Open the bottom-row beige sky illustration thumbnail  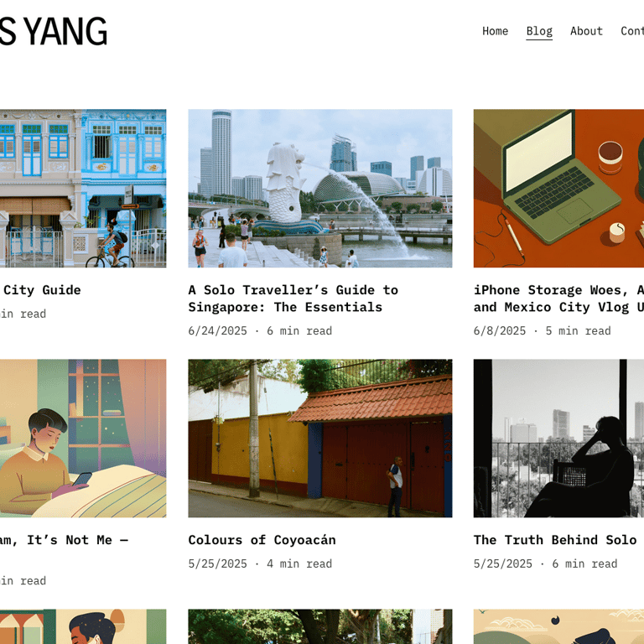click(558, 626)
